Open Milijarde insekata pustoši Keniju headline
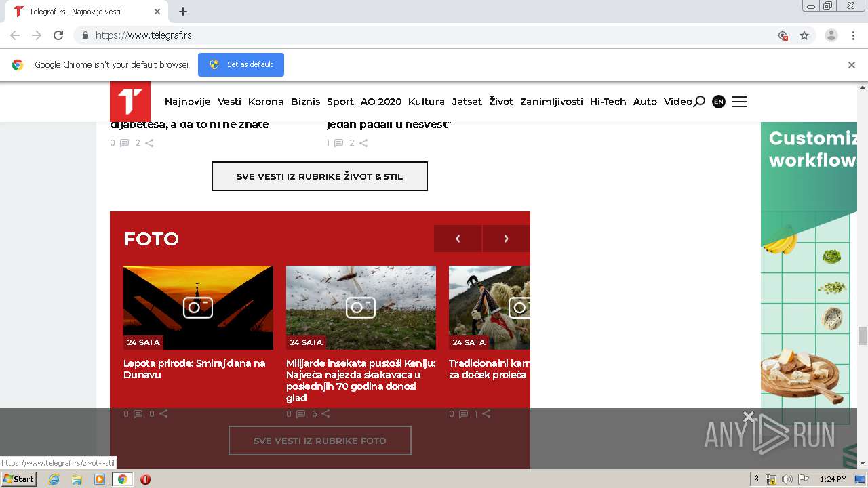 click(x=361, y=380)
